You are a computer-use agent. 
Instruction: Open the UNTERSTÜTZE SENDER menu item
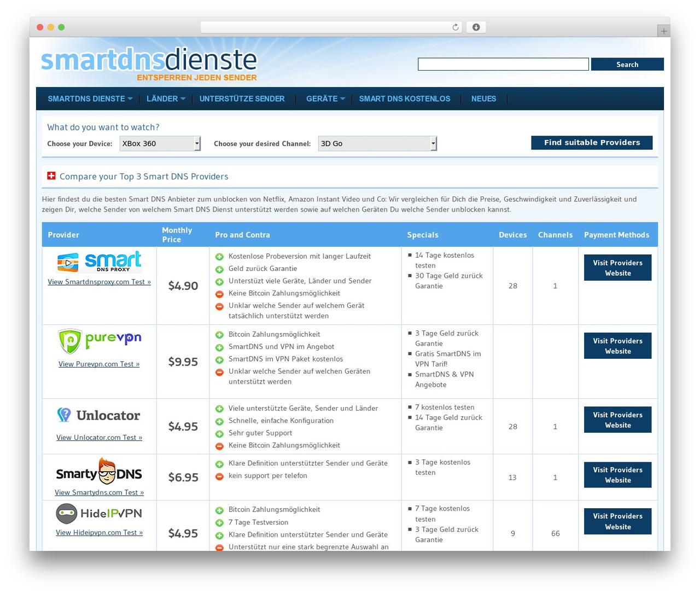pos(242,99)
